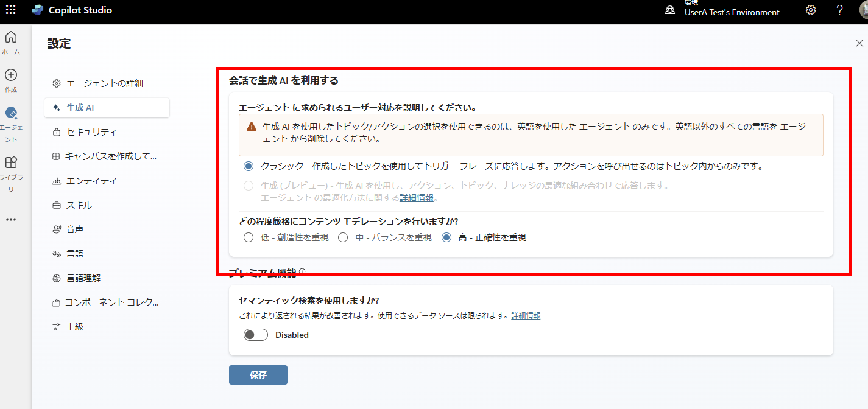868x409 pixels.
Task: Click the 作成 (plus) icon in the left rail
Action: click(11, 75)
